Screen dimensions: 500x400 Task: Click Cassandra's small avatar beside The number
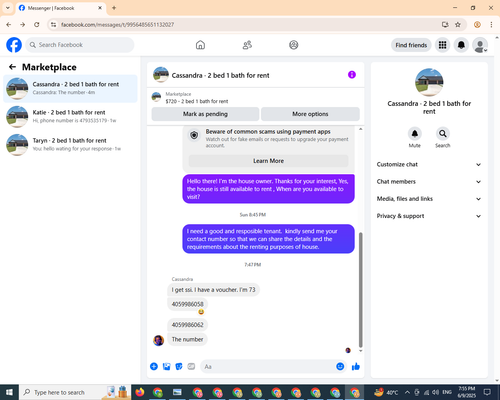(x=158, y=340)
